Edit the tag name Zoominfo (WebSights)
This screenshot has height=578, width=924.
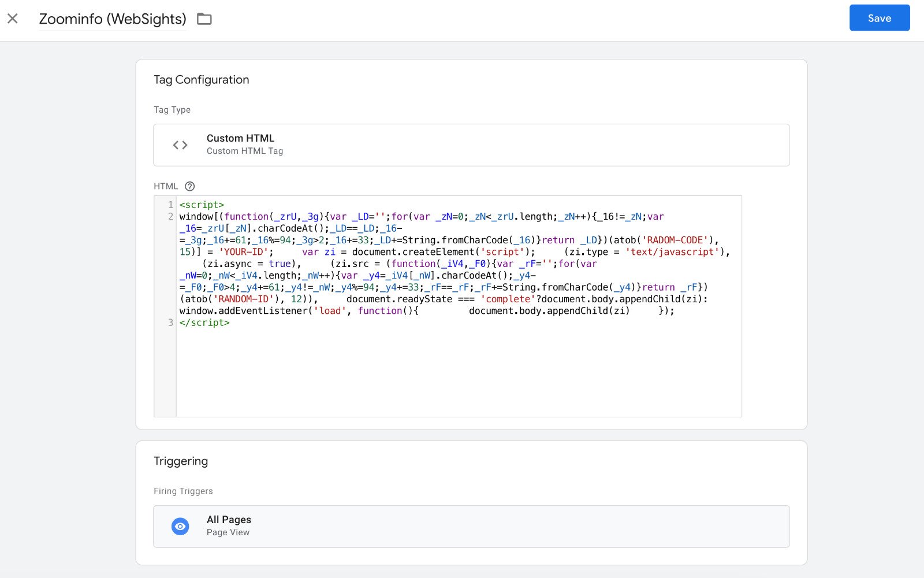[113, 19]
